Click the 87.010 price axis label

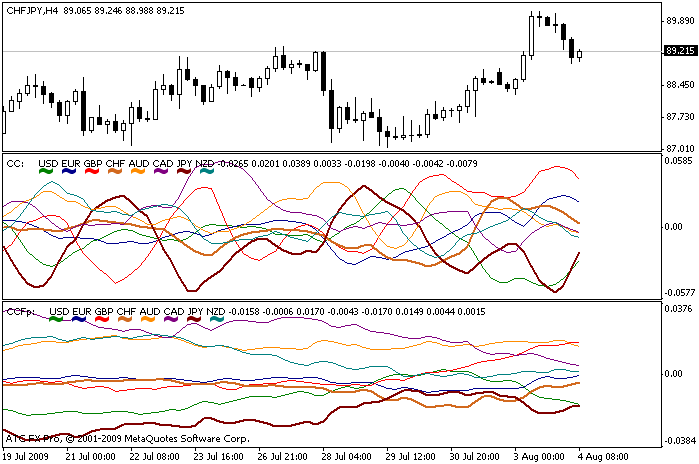coord(680,148)
